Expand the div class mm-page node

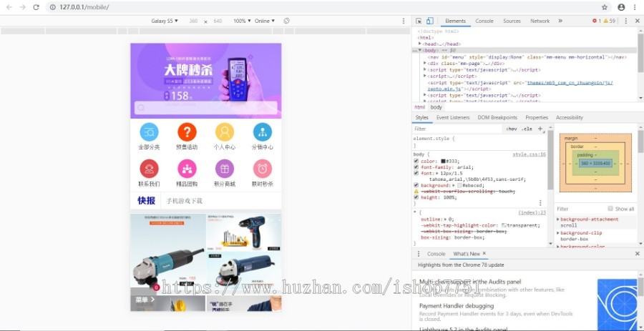pos(424,64)
